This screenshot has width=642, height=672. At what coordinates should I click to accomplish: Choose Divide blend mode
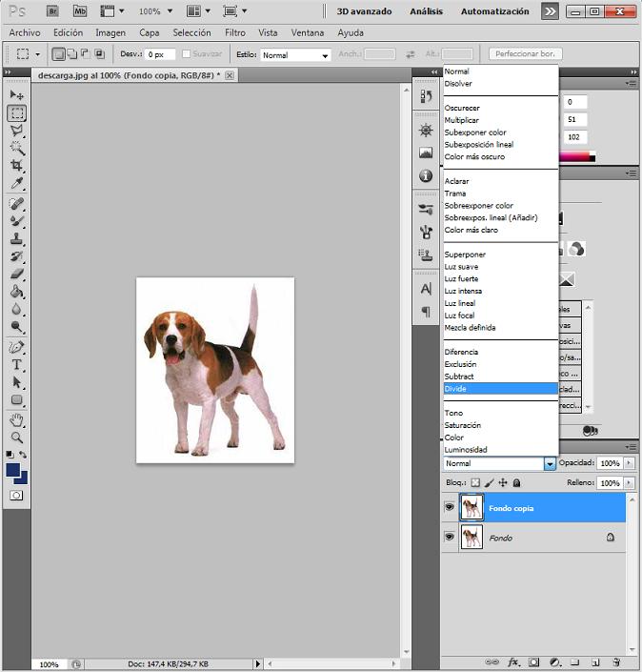point(501,389)
